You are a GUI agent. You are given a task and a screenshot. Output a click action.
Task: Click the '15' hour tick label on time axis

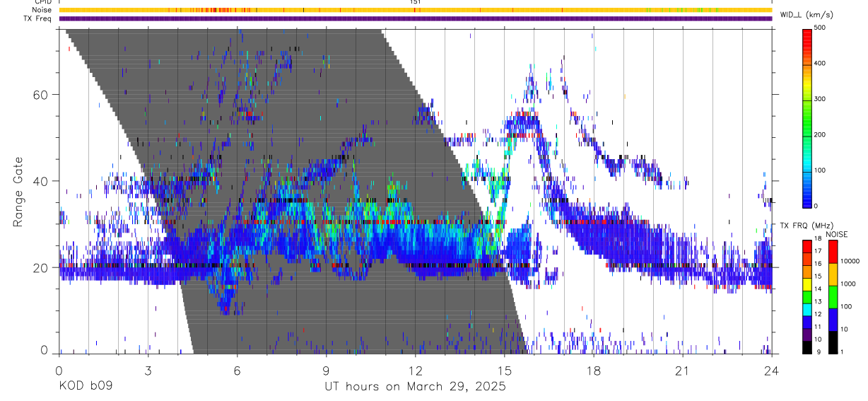coord(505,370)
